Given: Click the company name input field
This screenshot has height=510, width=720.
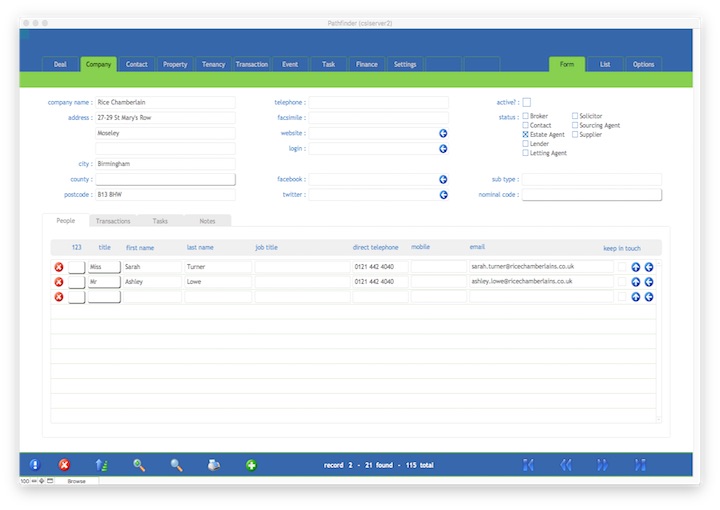Looking at the screenshot, I should pos(165,102).
